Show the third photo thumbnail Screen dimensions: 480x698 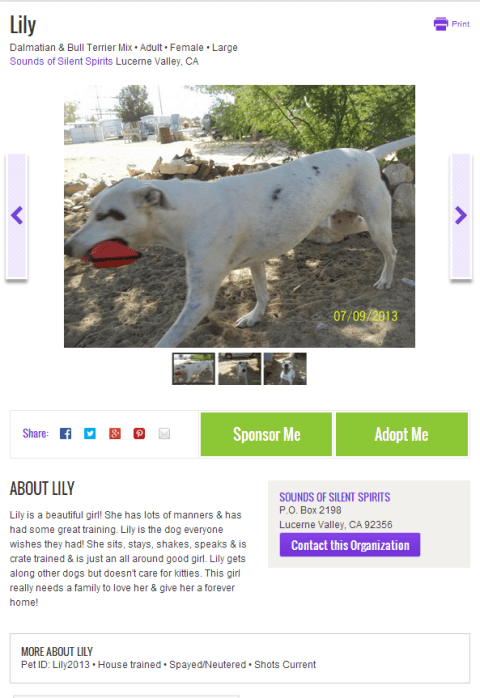(x=285, y=369)
